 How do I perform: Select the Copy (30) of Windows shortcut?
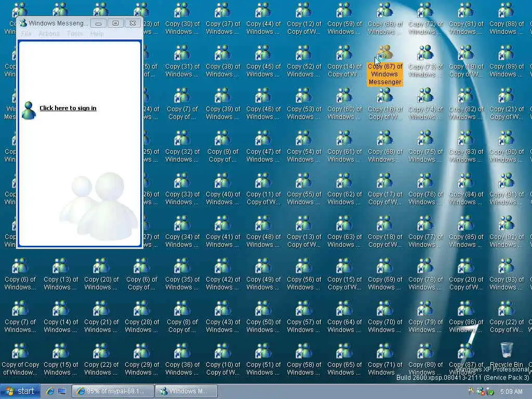coord(182,19)
